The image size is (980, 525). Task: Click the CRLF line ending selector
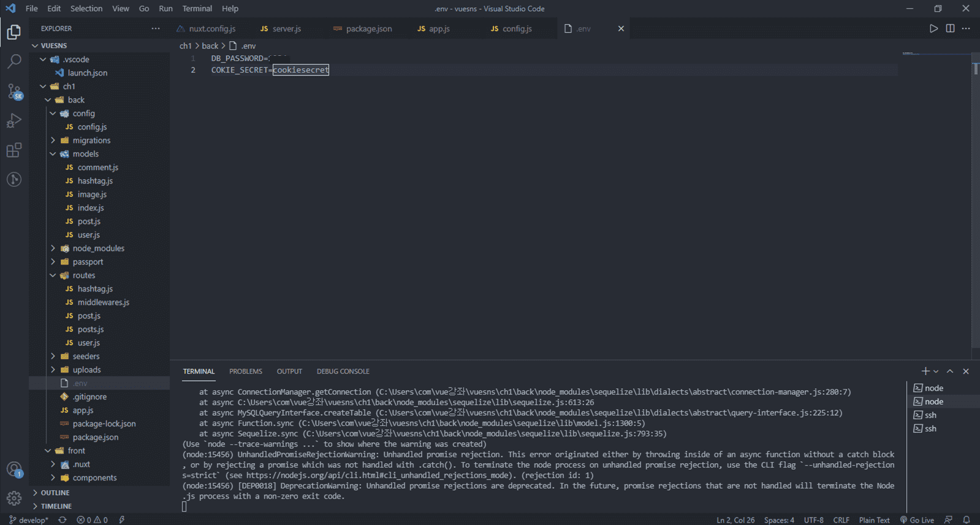(841, 520)
